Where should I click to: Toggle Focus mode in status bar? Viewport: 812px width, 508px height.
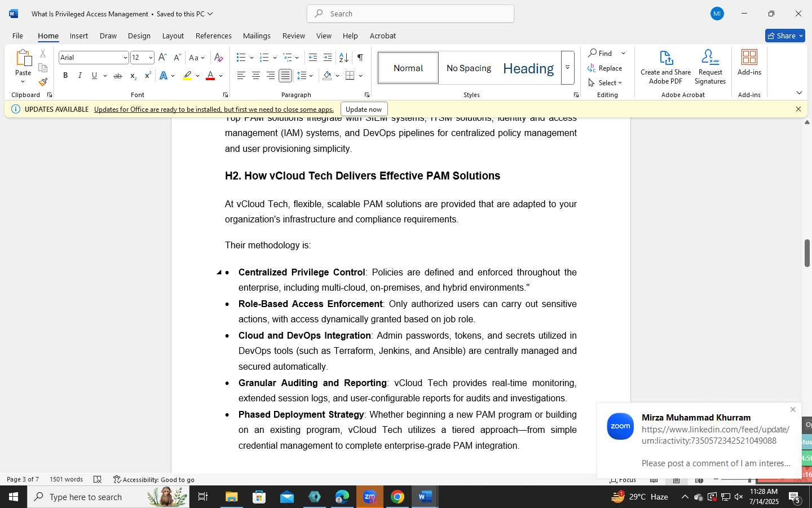click(x=623, y=480)
